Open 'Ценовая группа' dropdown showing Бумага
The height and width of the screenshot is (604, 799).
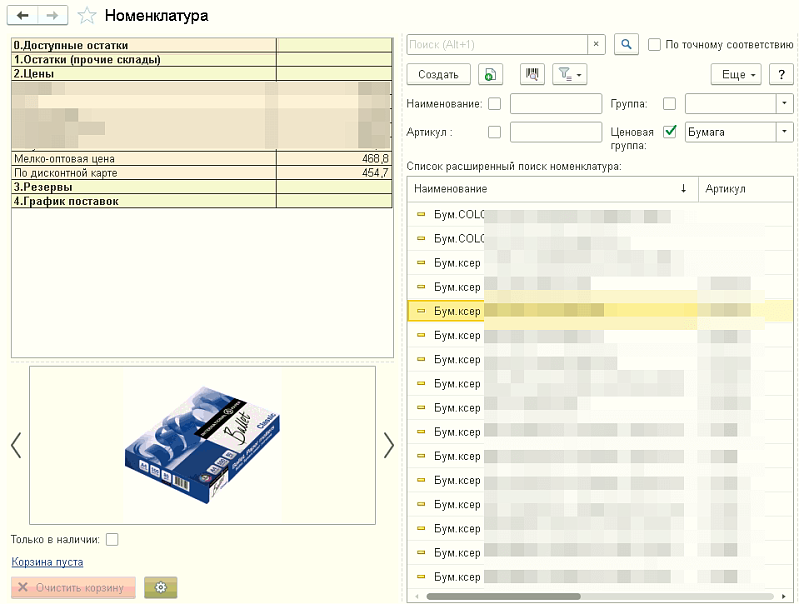tap(783, 132)
